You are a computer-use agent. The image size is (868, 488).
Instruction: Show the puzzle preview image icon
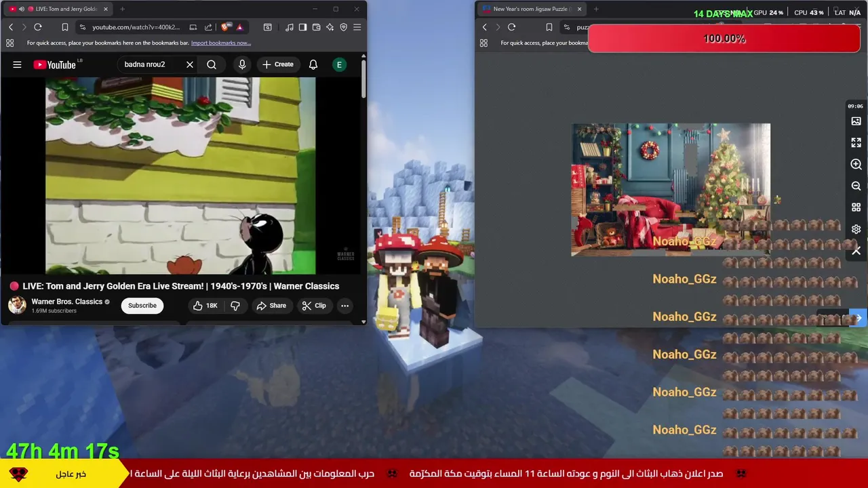tap(856, 121)
